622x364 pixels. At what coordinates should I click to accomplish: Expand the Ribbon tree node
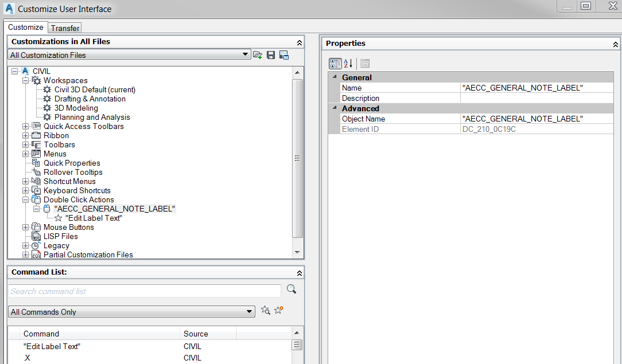coord(25,135)
